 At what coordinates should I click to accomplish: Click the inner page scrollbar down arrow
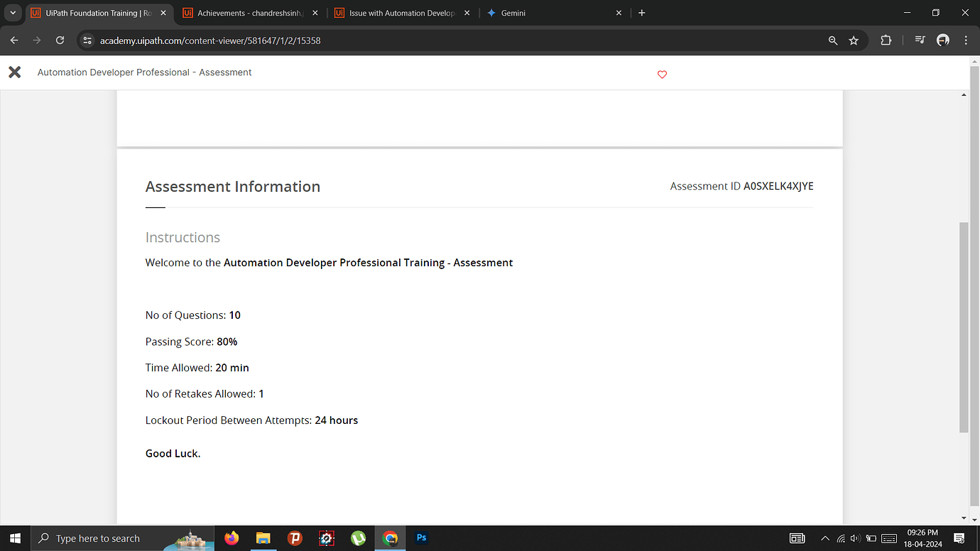click(x=964, y=517)
